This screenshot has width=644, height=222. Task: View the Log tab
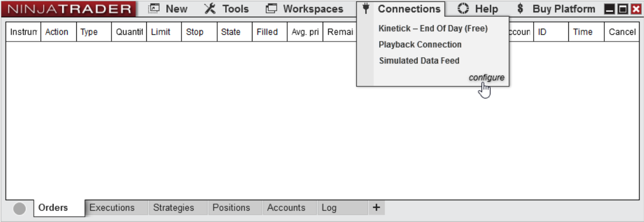click(x=329, y=207)
